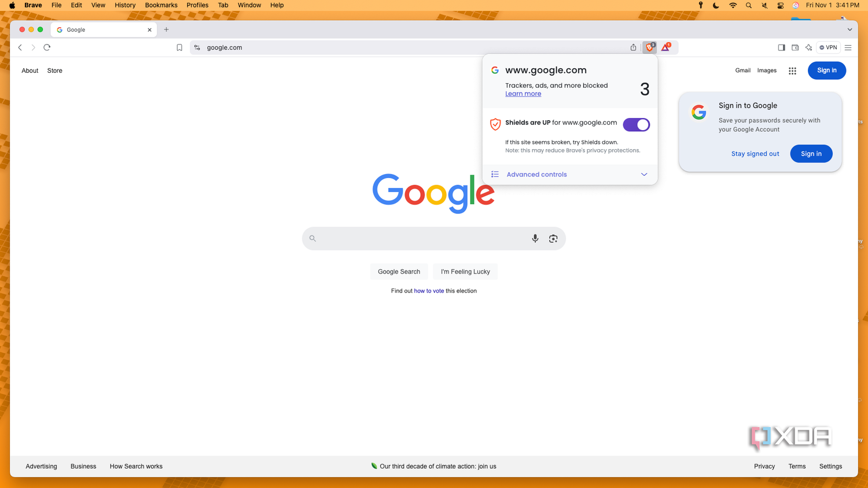
Task: Open the Apple menu
Action: click(x=12, y=5)
